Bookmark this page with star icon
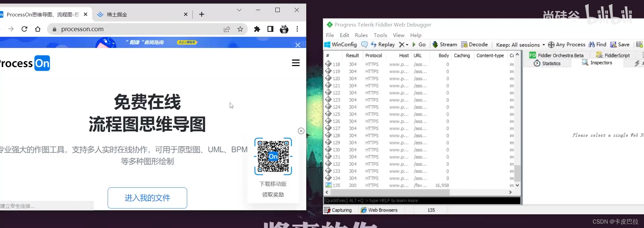The image size is (644, 228). click(x=240, y=29)
